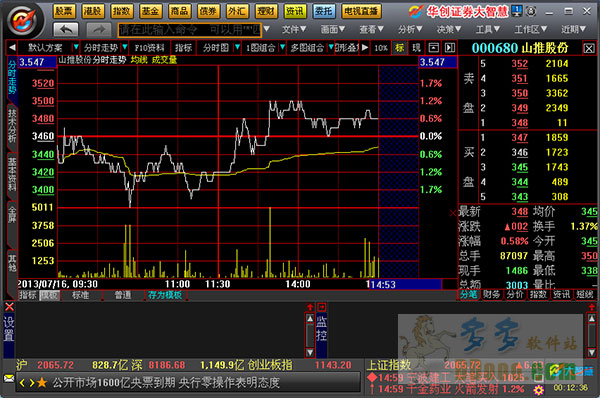Expand the 默认方案 dropdown arrow
The height and width of the screenshot is (398, 600).
point(76,47)
